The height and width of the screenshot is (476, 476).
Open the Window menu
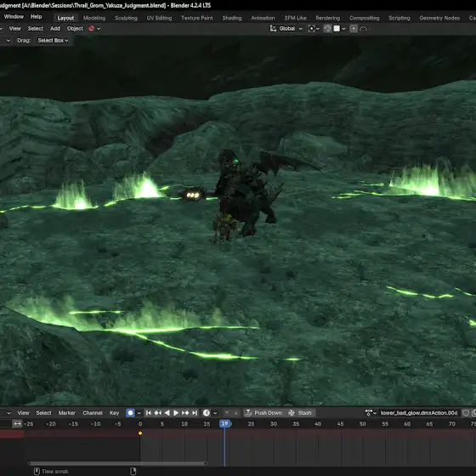[14, 17]
